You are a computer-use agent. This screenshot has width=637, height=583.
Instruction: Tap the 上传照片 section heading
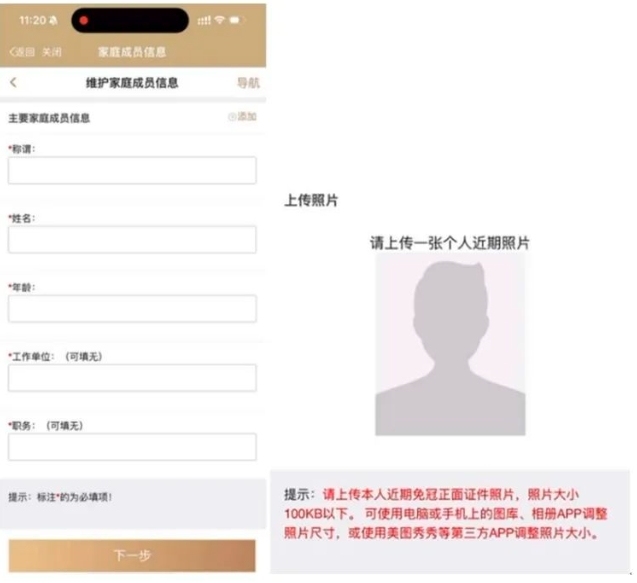click(x=311, y=200)
